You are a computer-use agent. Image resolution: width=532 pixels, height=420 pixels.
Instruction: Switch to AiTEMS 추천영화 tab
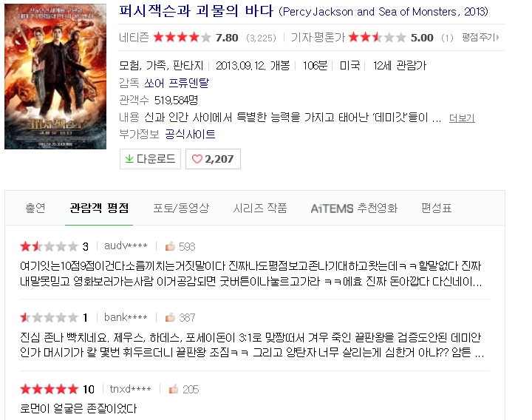[354, 208]
